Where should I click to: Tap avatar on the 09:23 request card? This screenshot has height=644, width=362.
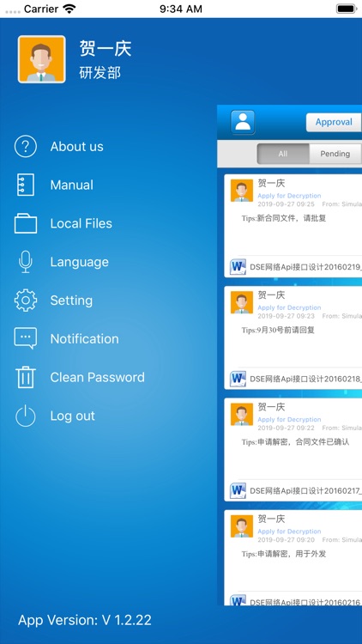(x=242, y=302)
